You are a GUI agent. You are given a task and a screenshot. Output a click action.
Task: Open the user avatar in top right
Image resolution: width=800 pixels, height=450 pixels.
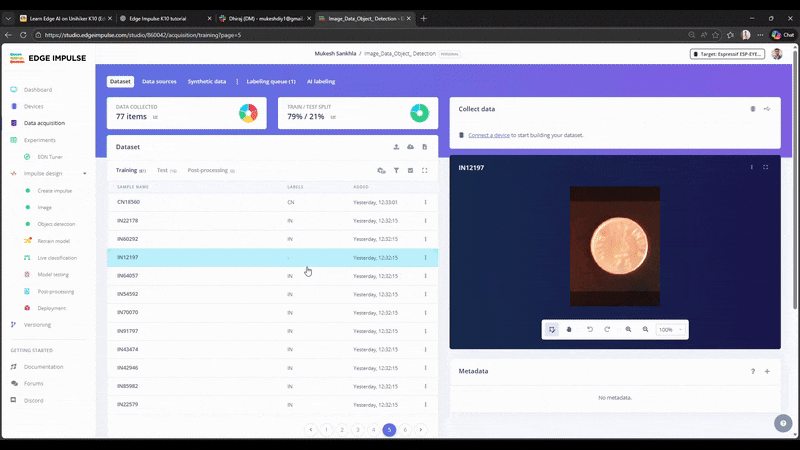777,54
